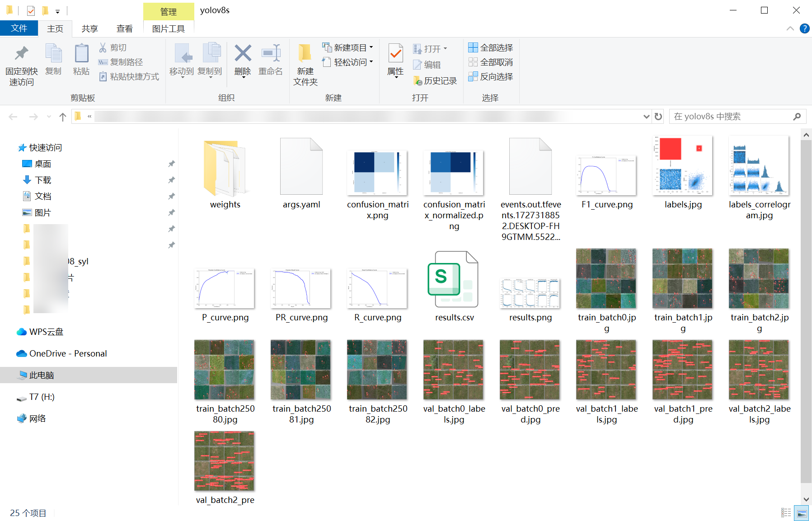
Task: Expand the Open (打开) dropdown arrow
Action: [445, 49]
